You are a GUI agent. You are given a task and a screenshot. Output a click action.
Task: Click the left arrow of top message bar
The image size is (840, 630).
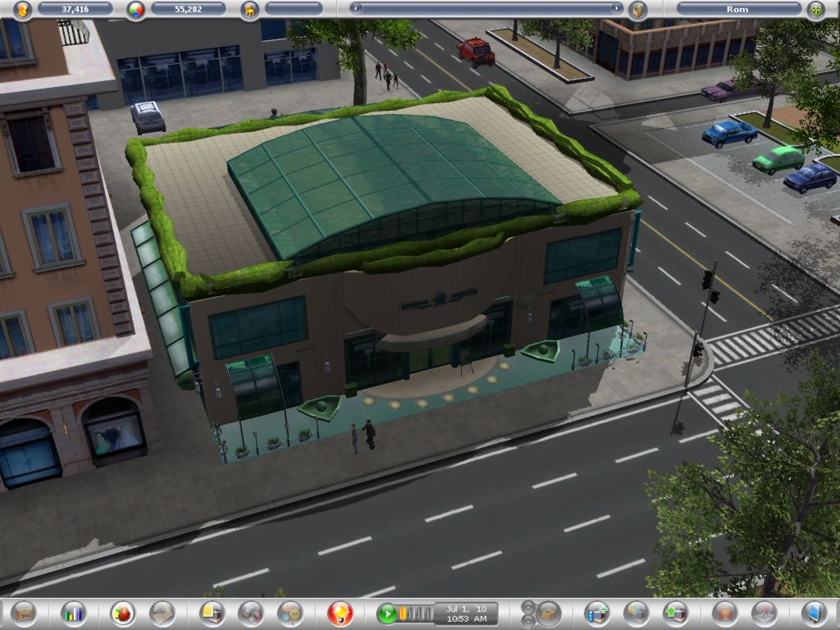[355, 8]
